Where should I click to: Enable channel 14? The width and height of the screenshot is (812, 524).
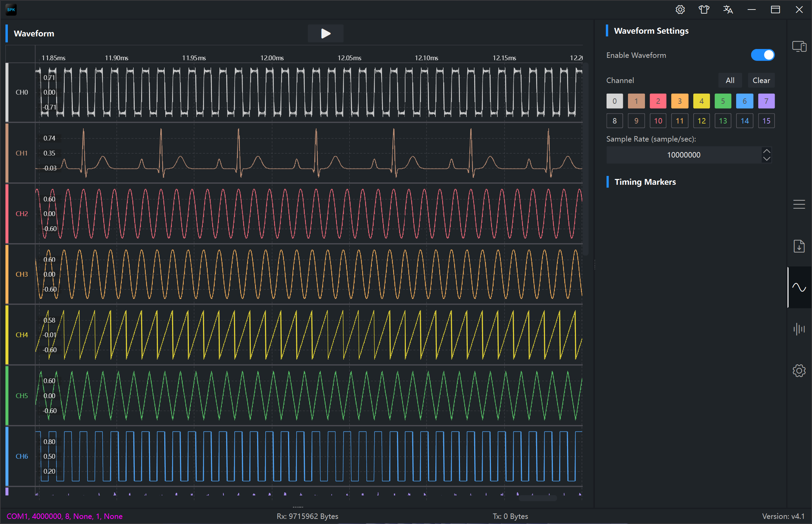click(745, 121)
